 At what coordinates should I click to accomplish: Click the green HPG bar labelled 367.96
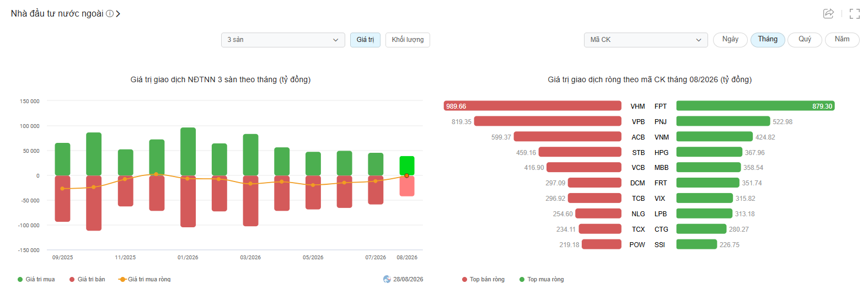[709, 152]
